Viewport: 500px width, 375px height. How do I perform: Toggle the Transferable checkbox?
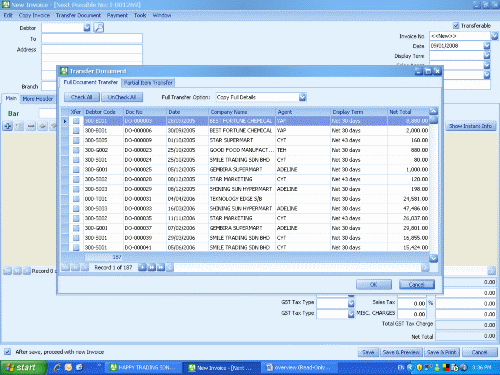click(456, 26)
